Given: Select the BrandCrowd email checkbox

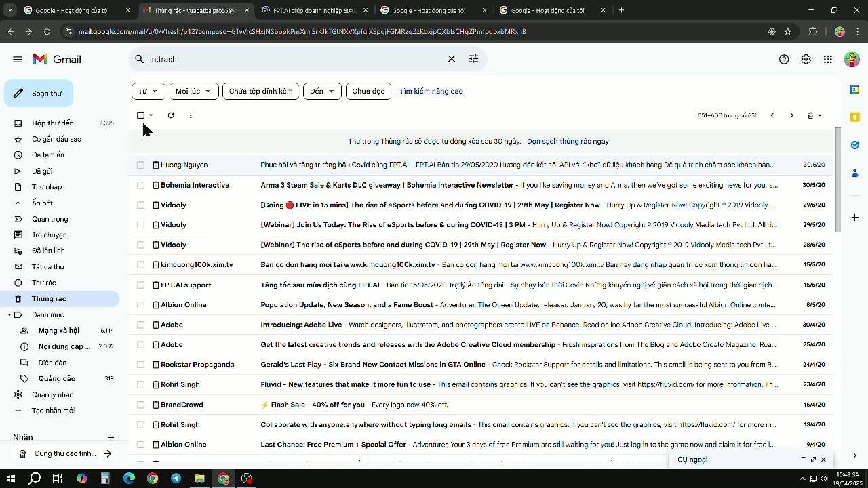Looking at the screenshot, I should click(140, 405).
